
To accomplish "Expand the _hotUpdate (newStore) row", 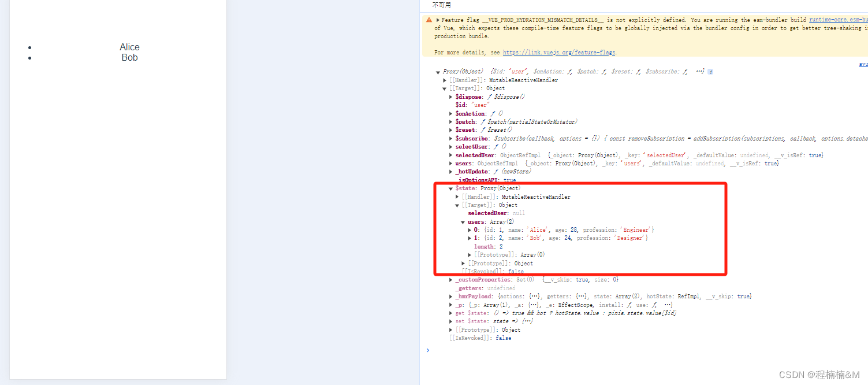I will [451, 172].
